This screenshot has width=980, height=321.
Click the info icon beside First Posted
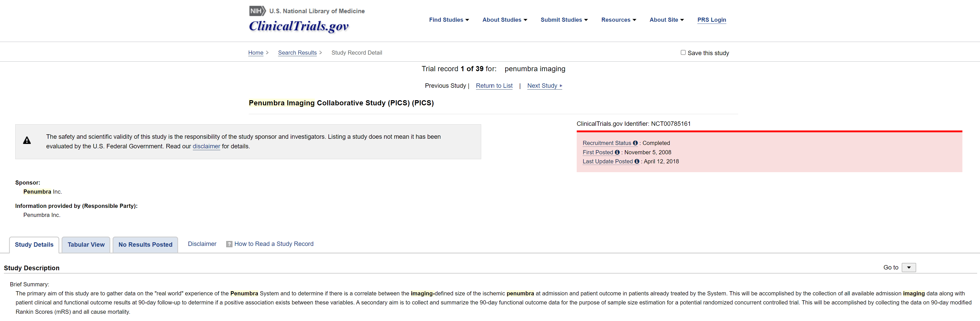pyautogui.click(x=617, y=152)
